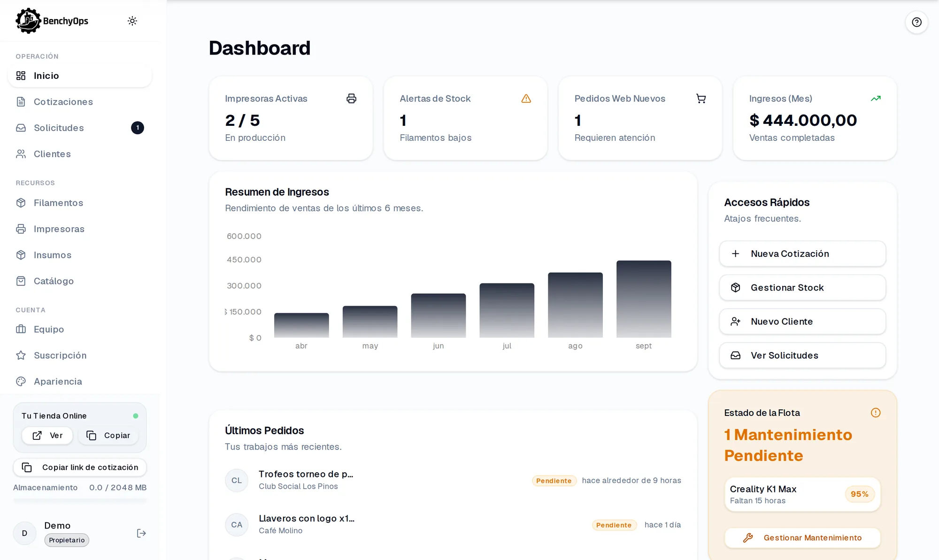Click the CL avatar for Trofeos order
This screenshot has height=560, width=939.
pyautogui.click(x=237, y=480)
